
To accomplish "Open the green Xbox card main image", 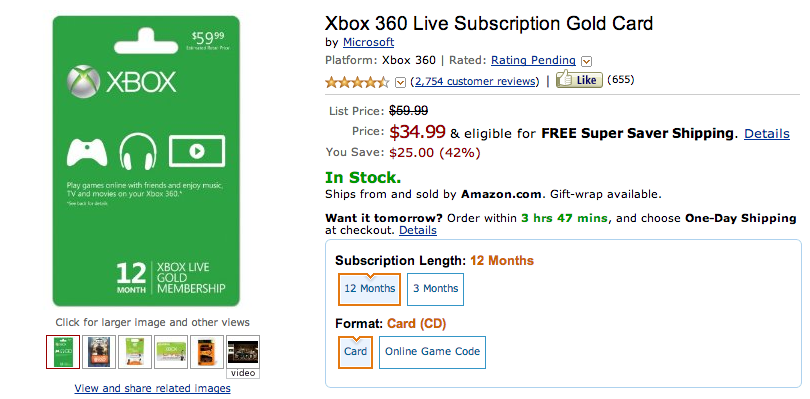I will [146, 161].
